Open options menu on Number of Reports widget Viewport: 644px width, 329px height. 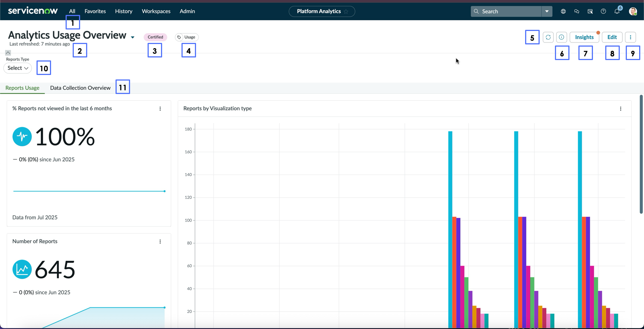160,242
